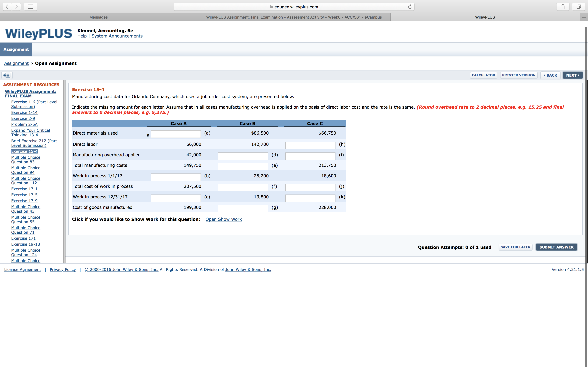
Task: Open Multiple Choice Question 124
Action: click(x=26, y=252)
